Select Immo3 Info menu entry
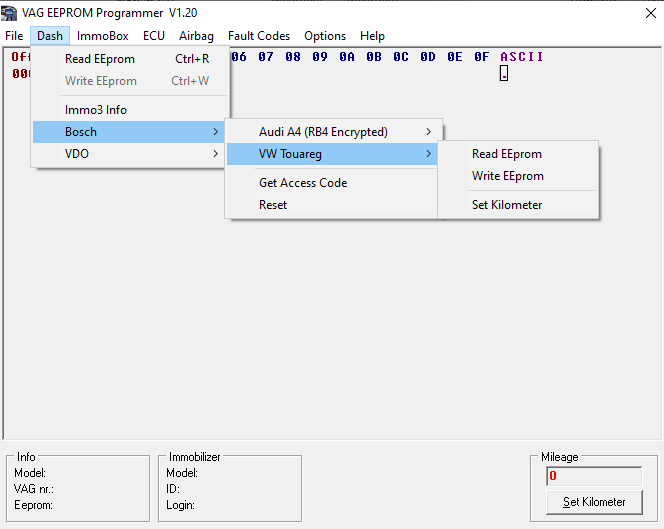 click(130, 110)
